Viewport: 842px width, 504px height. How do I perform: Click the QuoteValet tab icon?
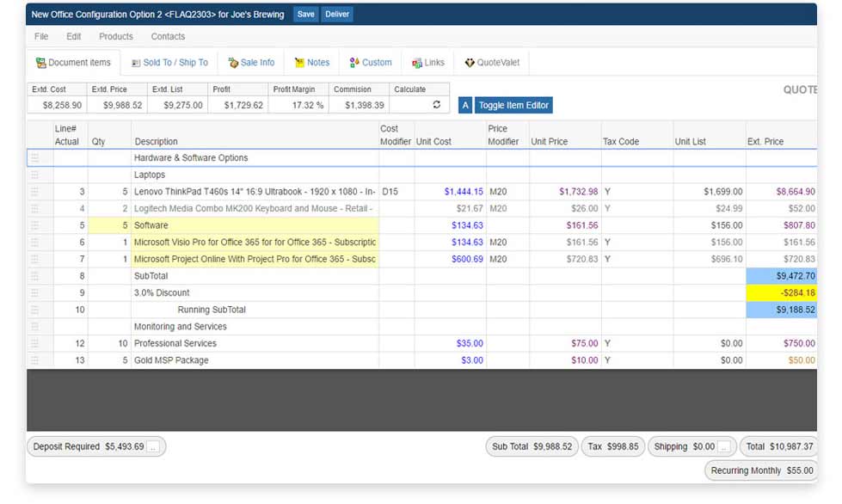[x=470, y=63]
